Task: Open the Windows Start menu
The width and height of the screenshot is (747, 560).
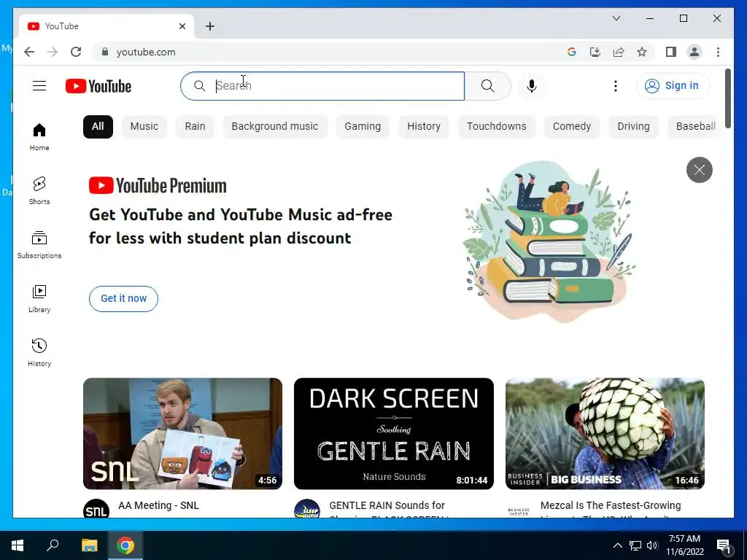Action: (x=18, y=545)
